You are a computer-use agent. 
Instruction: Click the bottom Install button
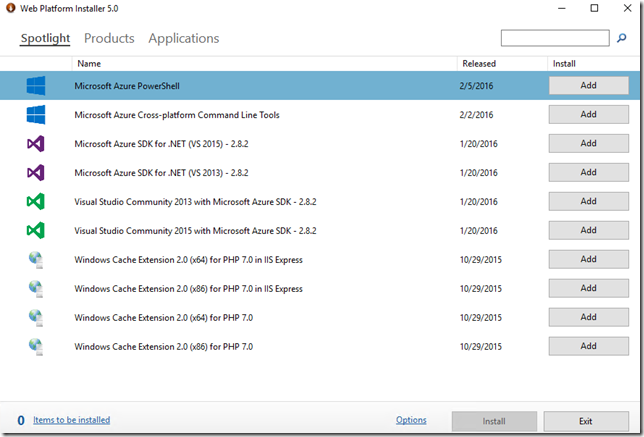(x=494, y=421)
